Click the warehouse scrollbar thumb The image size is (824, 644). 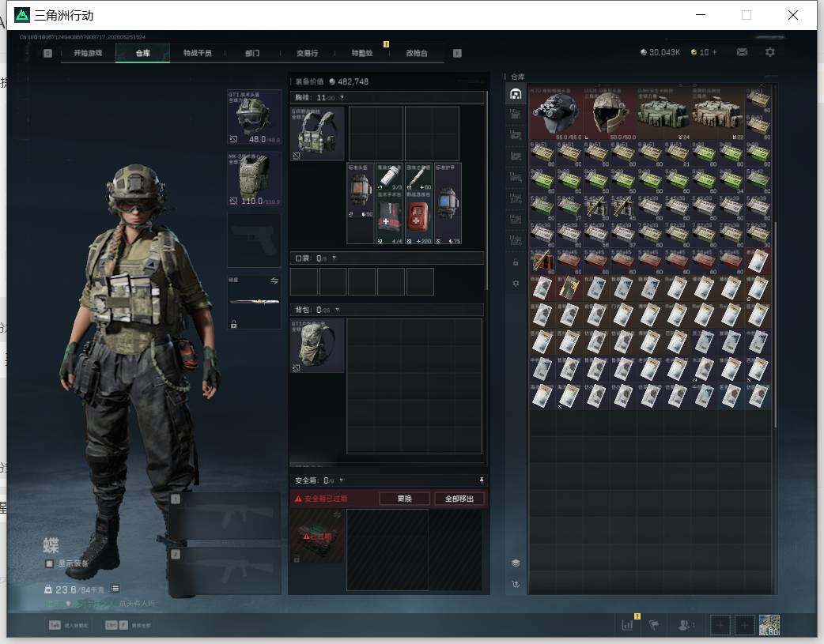pos(775,323)
